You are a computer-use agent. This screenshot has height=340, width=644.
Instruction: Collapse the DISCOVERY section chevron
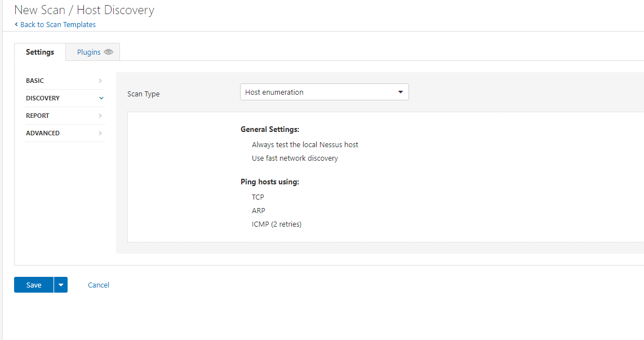click(x=101, y=98)
